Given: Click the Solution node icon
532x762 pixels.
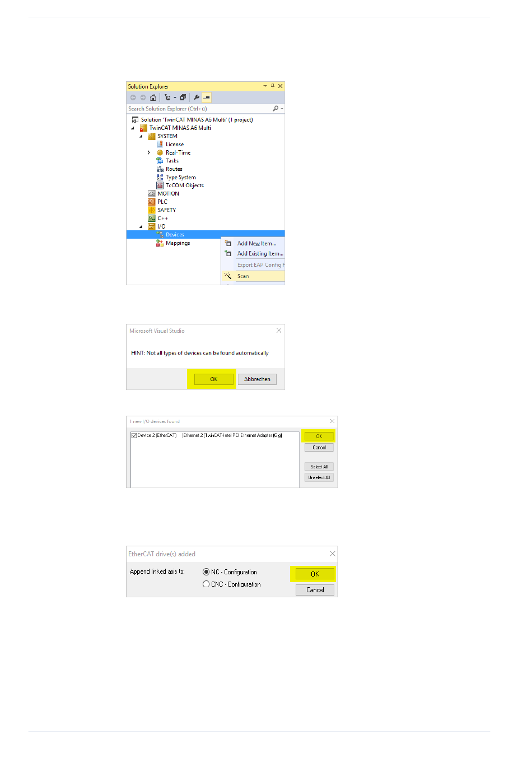Looking at the screenshot, I should point(135,120).
